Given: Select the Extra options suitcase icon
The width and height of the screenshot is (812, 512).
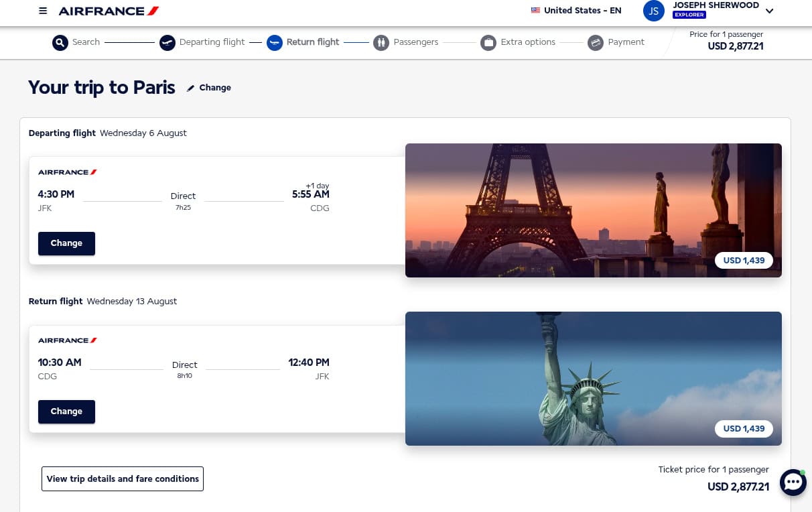Looking at the screenshot, I should tap(488, 42).
